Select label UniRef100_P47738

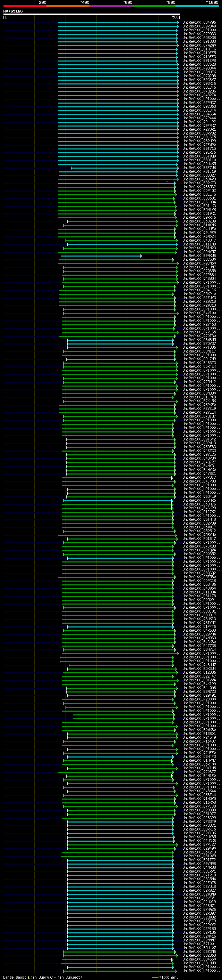point(199,646)
